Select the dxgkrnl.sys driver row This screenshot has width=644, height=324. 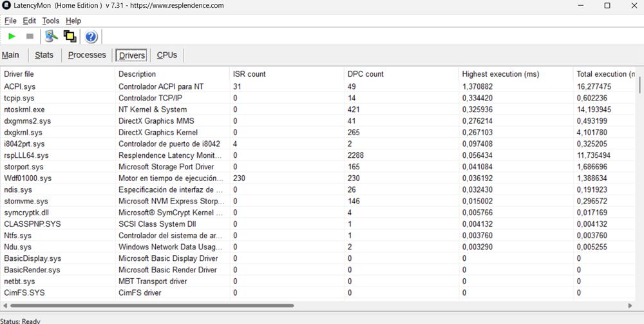point(318,132)
